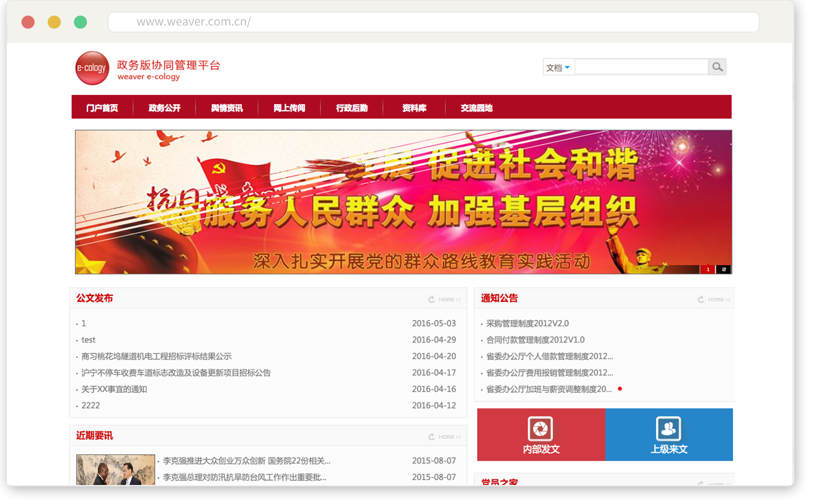Select 舆情资讯 menu item

(x=226, y=108)
